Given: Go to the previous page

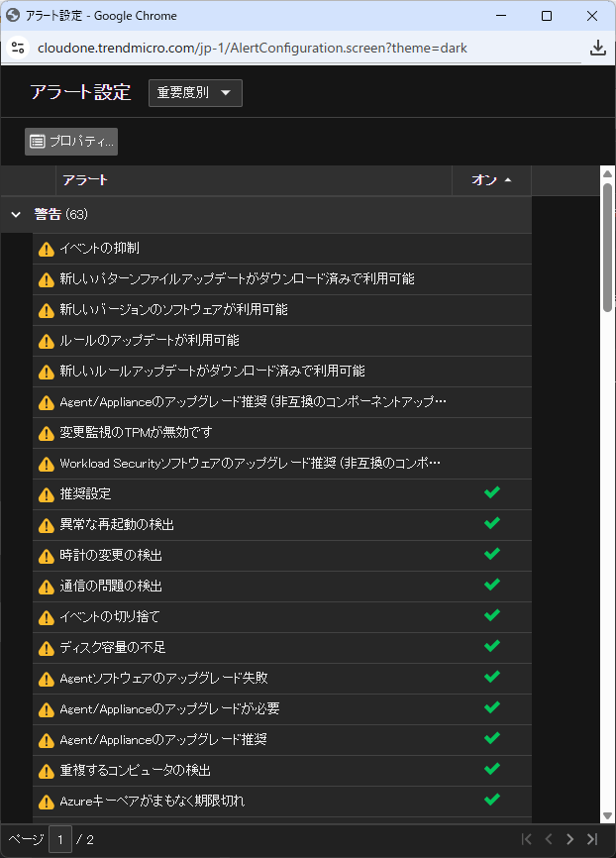Looking at the screenshot, I should pos(549,839).
